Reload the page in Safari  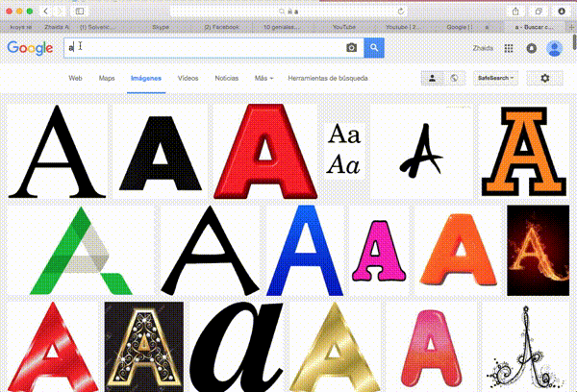pyautogui.click(x=401, y=12)
